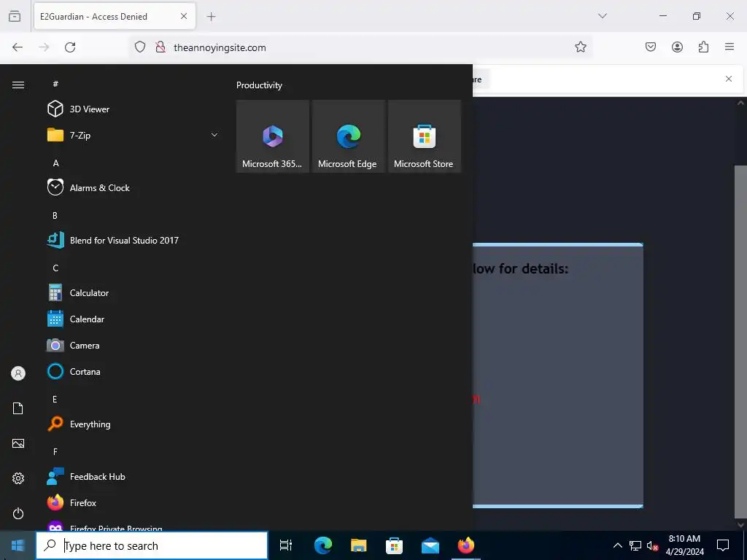Open Microsoft 365 tile

(273, 136)
